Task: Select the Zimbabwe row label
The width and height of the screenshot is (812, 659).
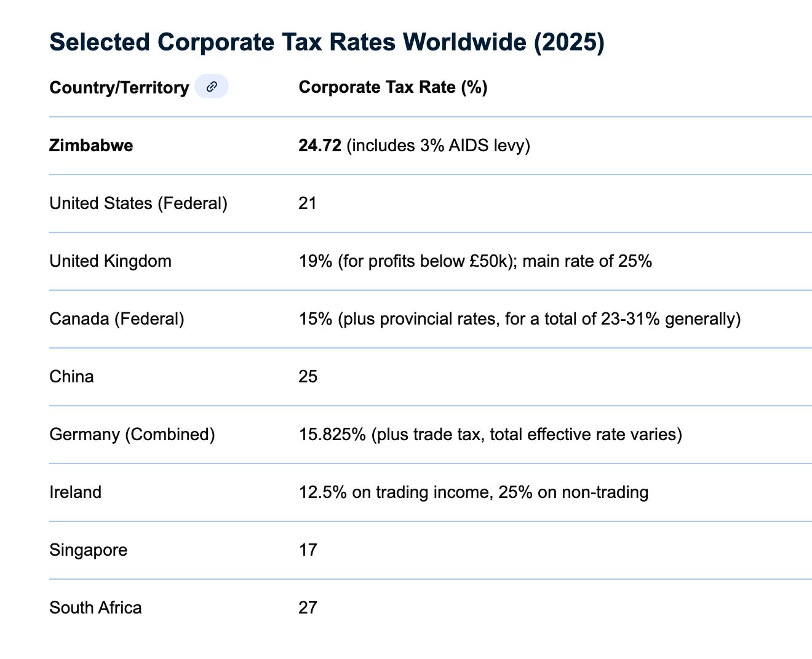Action: pyautogui.click(x=91, y=146)
